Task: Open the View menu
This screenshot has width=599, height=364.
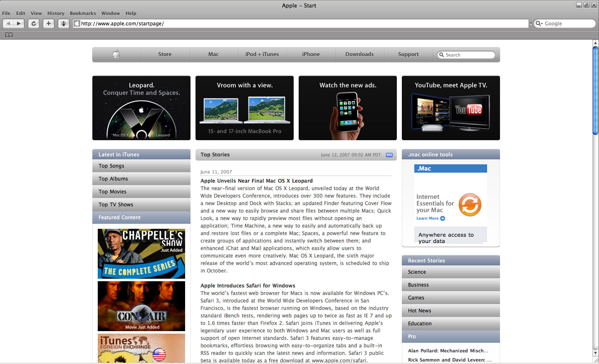Action: click(x=36, y=13)
